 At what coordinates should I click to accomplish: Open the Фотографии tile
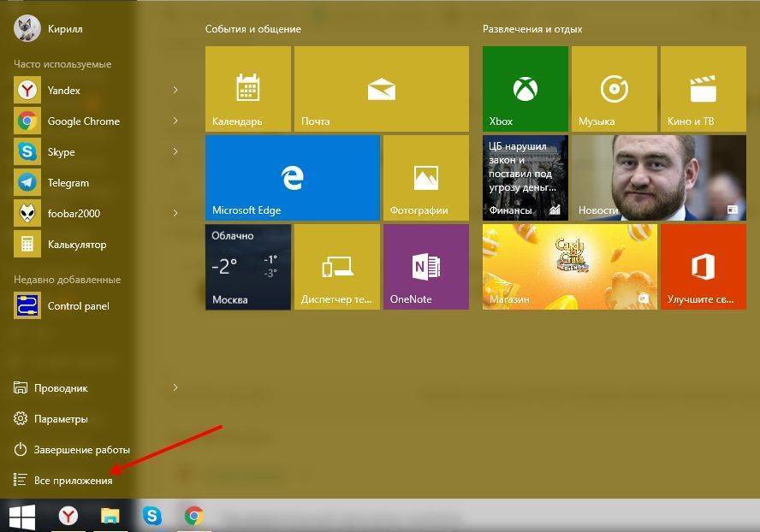(x=425, y=178)
